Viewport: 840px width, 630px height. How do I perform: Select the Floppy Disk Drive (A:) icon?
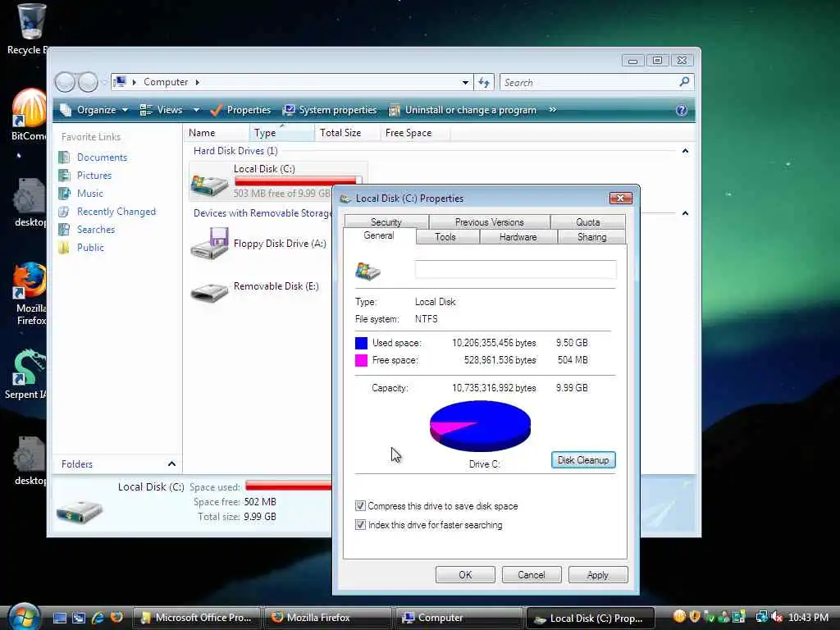(x=209, y=244)
